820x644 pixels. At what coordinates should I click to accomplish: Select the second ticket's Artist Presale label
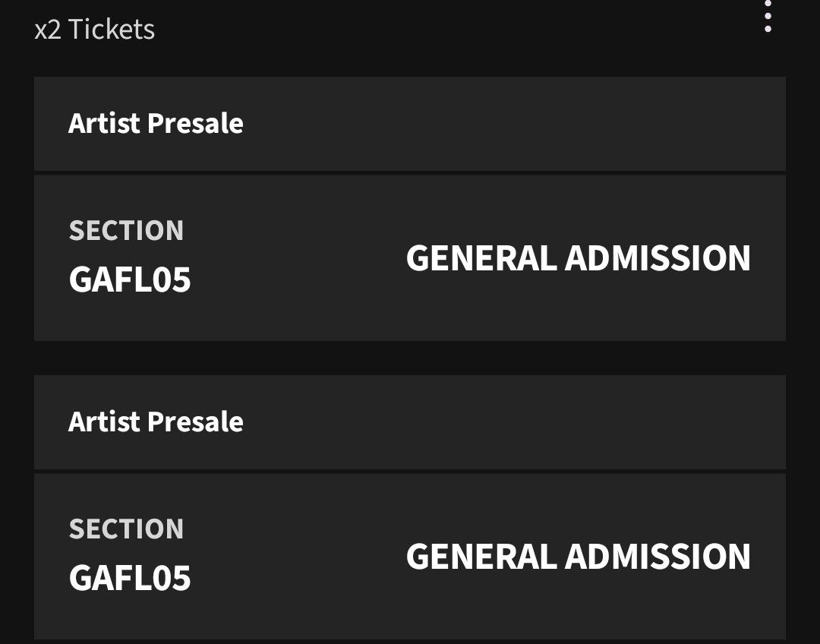tap(156, 421)
